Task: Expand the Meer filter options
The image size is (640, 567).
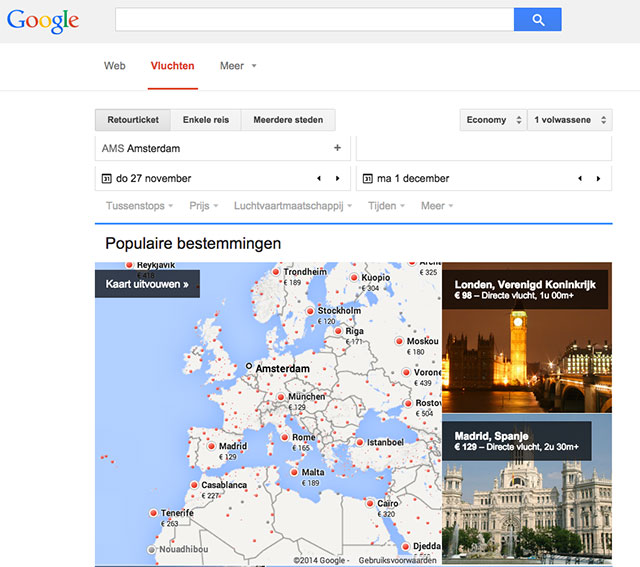Action: pos(437,206)
